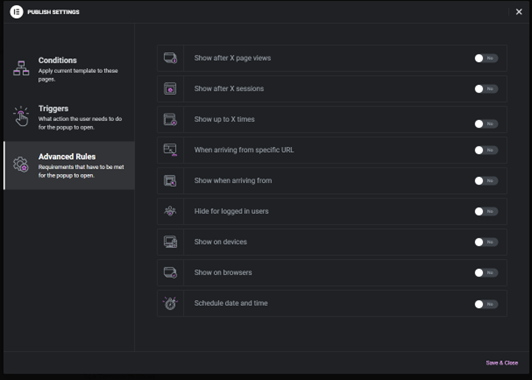Click the 'Show when arriving from' label
This screenshot has width=532, height=380.
tap(233, 180)
